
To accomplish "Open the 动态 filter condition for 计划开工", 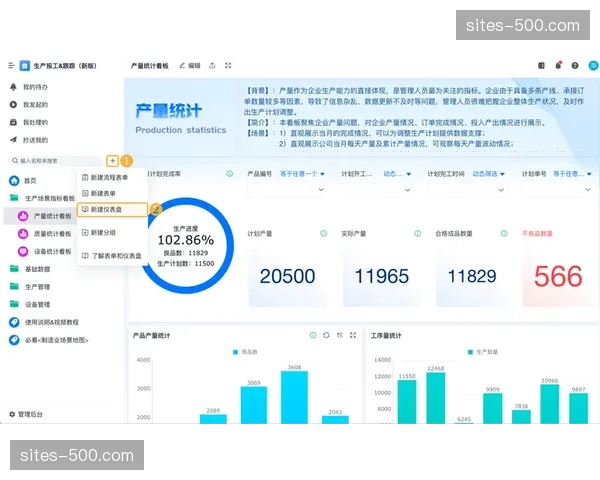I will tap(397, 174).
